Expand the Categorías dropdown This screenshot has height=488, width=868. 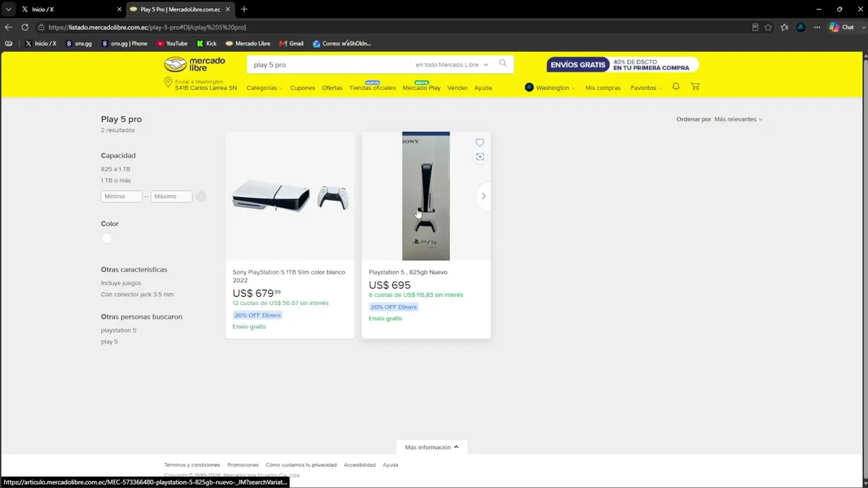tap(264, 88)
